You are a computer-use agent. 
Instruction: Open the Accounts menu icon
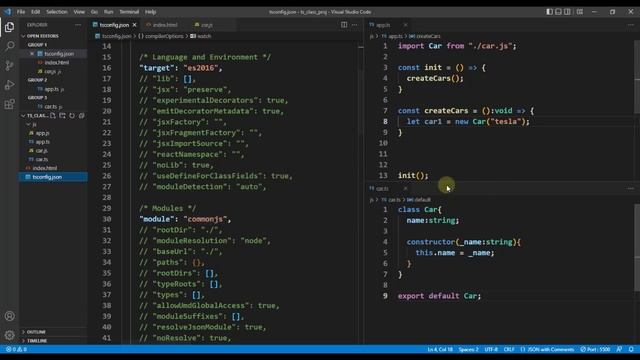(x=9, y=316)
